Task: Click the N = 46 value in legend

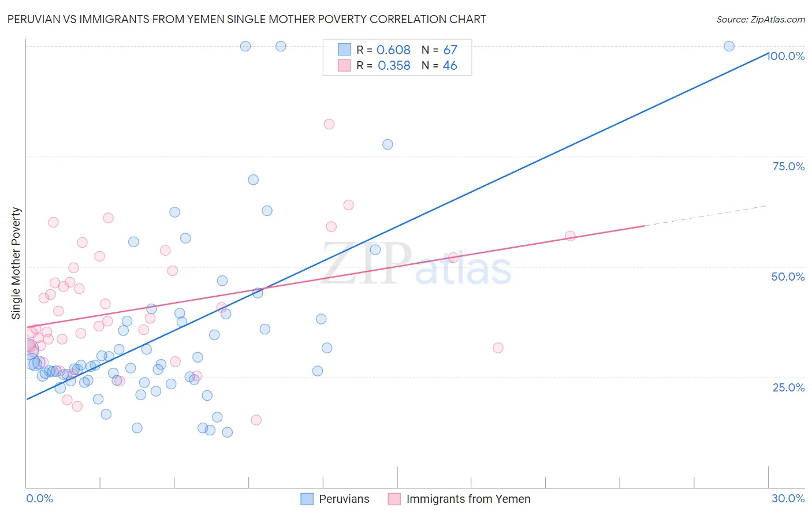Action: coord(439,65)
